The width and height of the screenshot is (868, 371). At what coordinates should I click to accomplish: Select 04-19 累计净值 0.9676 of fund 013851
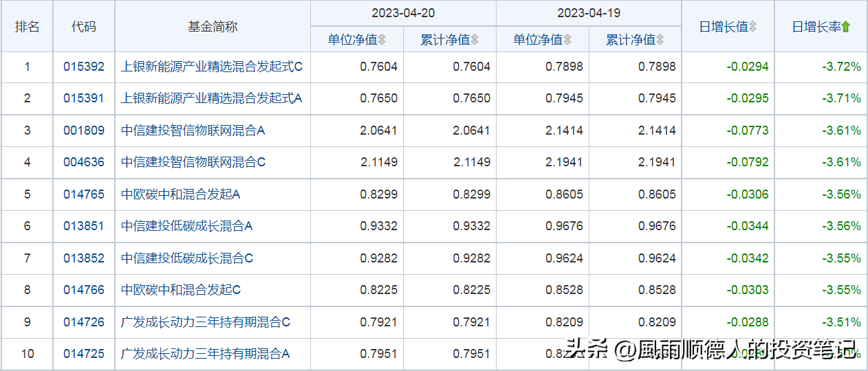tap(657, 226)
